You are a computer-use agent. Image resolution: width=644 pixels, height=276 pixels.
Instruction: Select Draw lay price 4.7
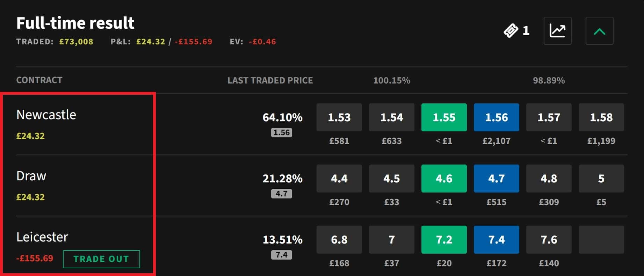pos(496,179)
